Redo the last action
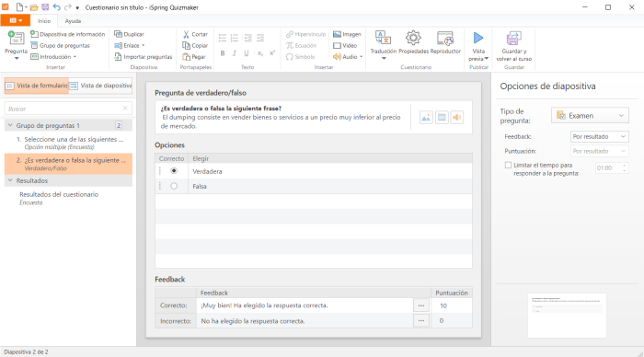 click(x=67, y=7)
